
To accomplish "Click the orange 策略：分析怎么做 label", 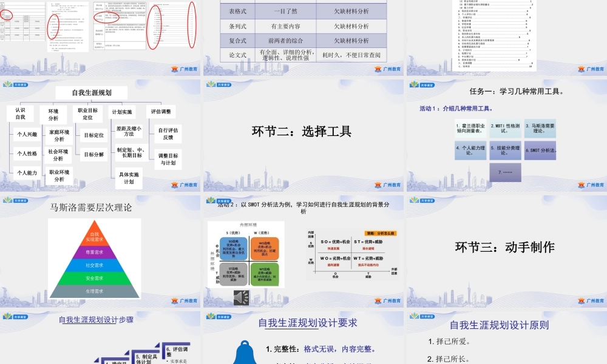I will [381, 232].
